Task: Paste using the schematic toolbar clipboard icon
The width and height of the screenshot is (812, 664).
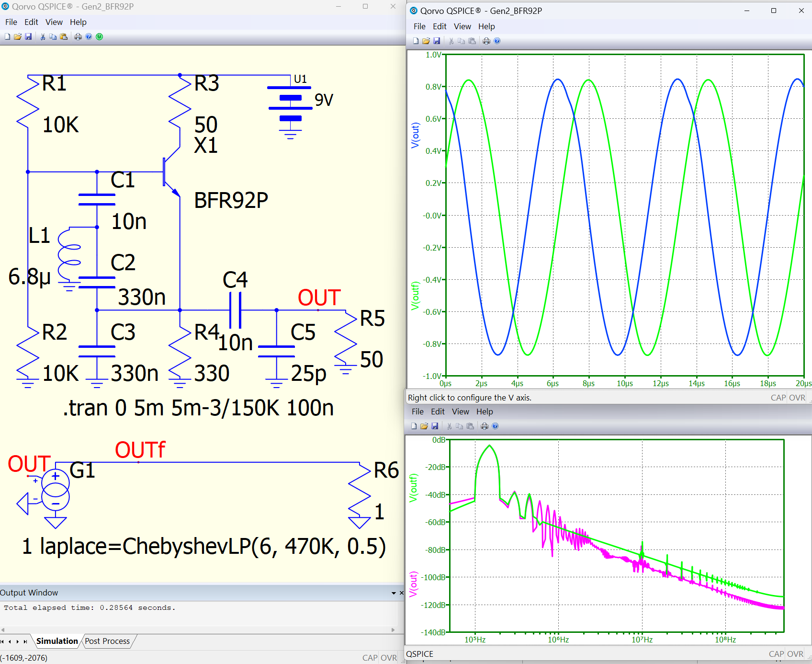Action: [x=64, y=37]
